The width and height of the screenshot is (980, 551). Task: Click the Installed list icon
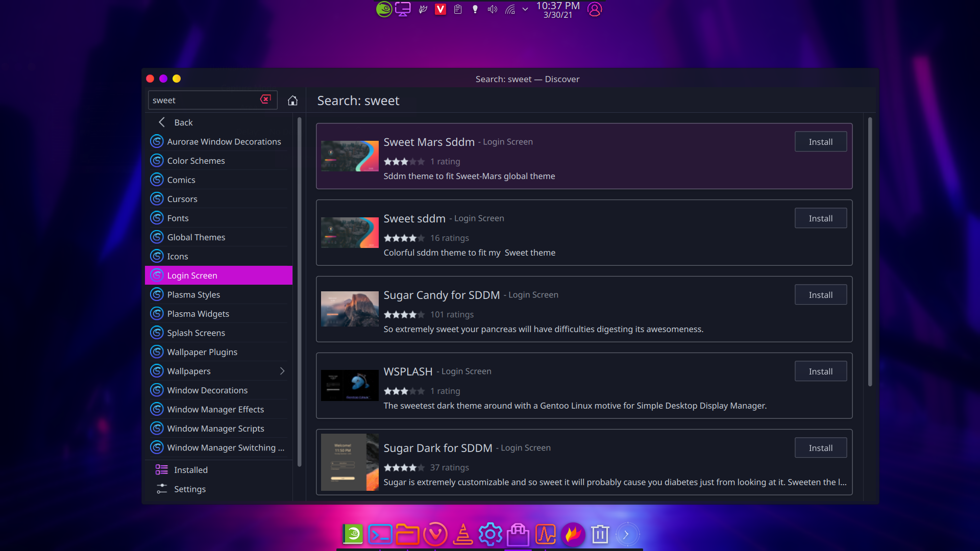[162, 469]
